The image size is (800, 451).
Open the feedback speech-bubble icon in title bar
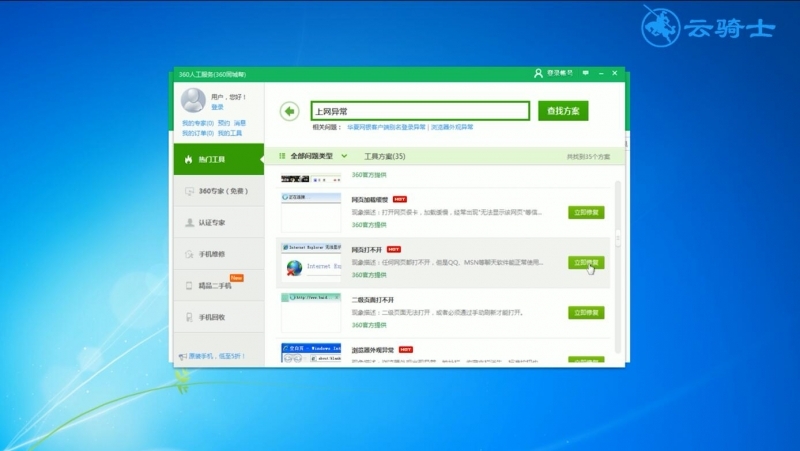(x=586, y=73)
